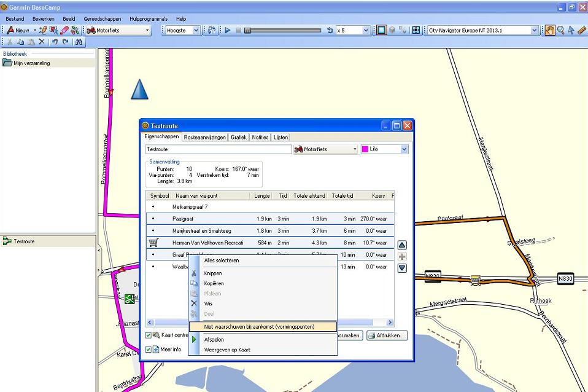Move via-point down with the down arrow
This screenshot has height=392, width=588.
[402, 268]
